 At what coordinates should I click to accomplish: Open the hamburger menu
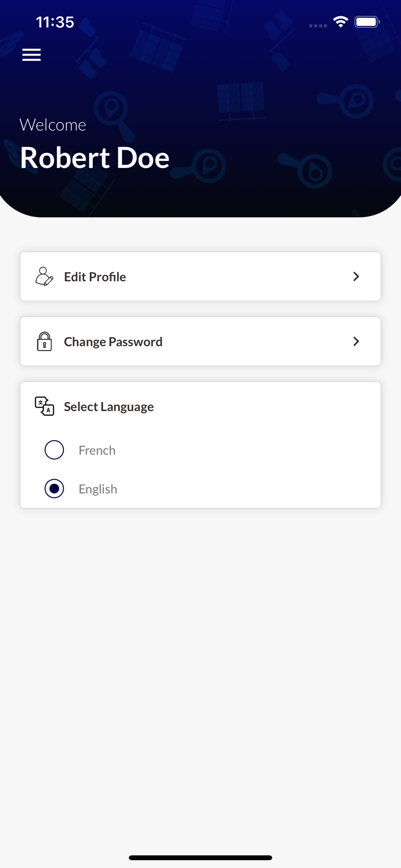coord(32,55)
